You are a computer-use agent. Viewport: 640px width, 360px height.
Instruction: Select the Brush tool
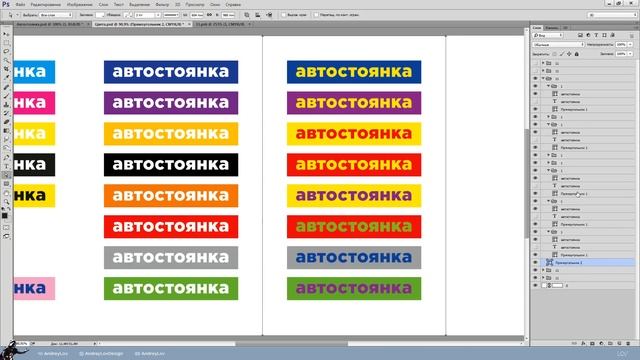(x=6, y=96)
